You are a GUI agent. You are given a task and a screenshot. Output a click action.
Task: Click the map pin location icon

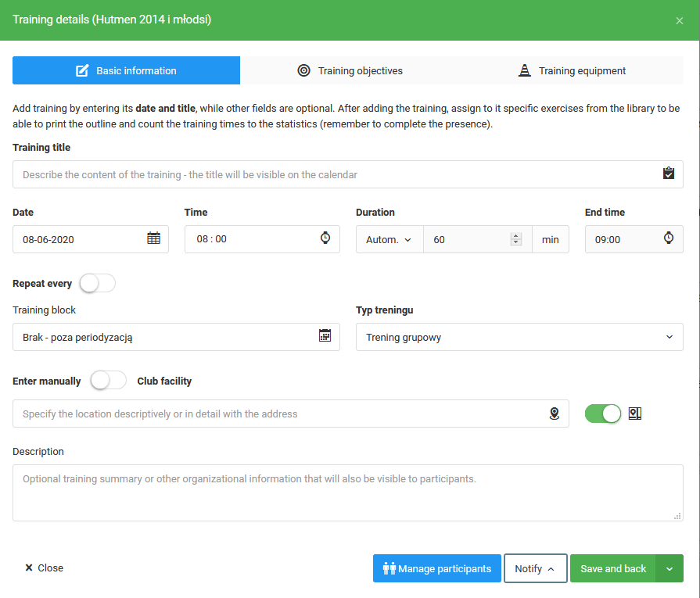point(555,414)
